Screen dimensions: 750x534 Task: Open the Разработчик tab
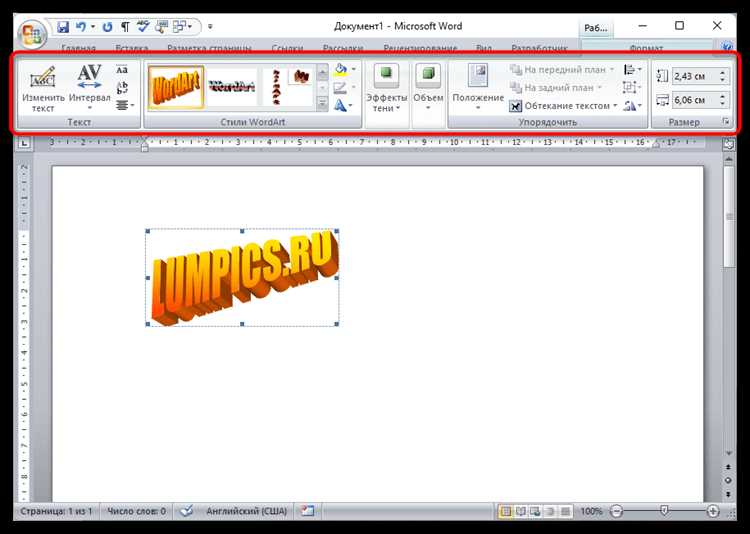[539, 48]
